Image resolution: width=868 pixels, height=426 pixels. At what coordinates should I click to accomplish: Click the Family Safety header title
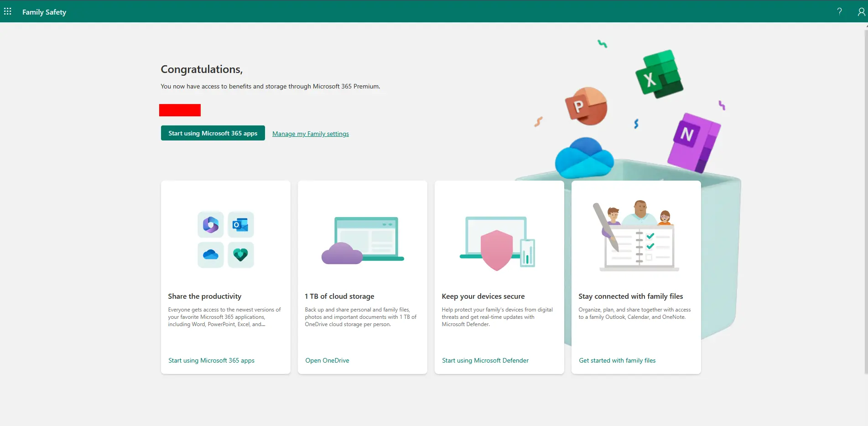tap(44, 12)
